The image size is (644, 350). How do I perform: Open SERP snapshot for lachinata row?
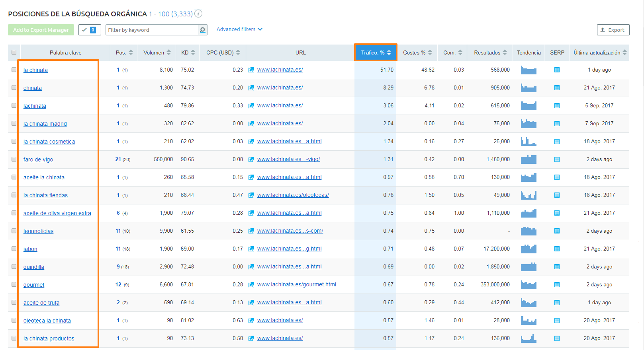point(557,106)
